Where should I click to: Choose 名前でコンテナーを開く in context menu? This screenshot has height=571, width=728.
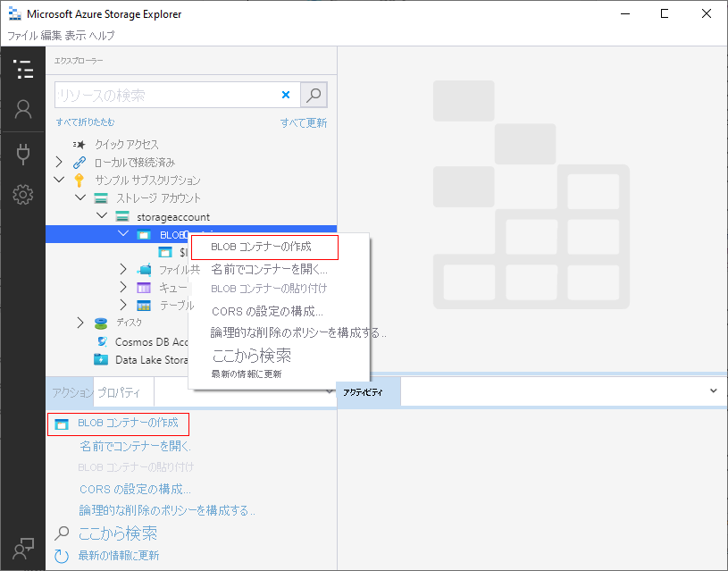(x=269, y=269)
